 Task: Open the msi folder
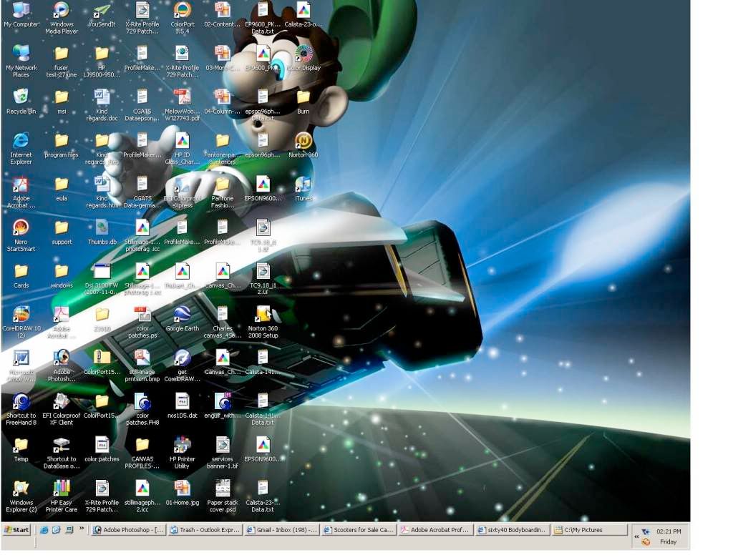point(62,102)
